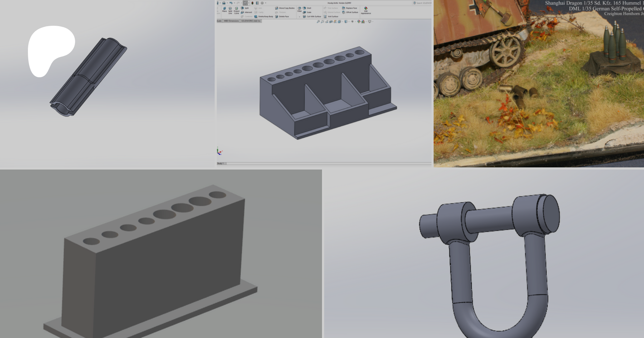This screenshot has height=338, width=644.
Task: Select the Split Line tool
Action: tap(230, 10)
